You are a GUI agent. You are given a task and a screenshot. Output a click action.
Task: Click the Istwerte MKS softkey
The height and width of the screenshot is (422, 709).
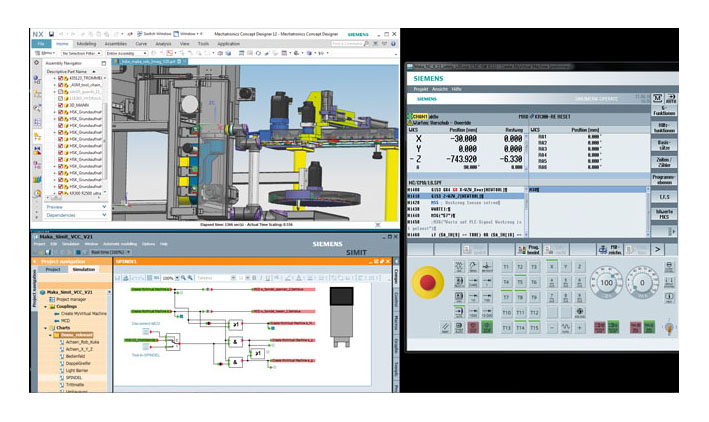(x=664, y=214)
